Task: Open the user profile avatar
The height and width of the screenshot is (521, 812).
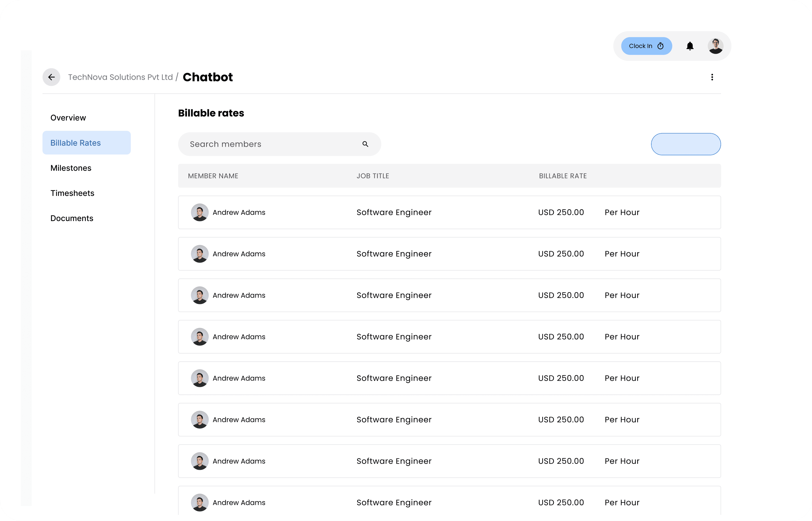Action: [x=715, y=46]
